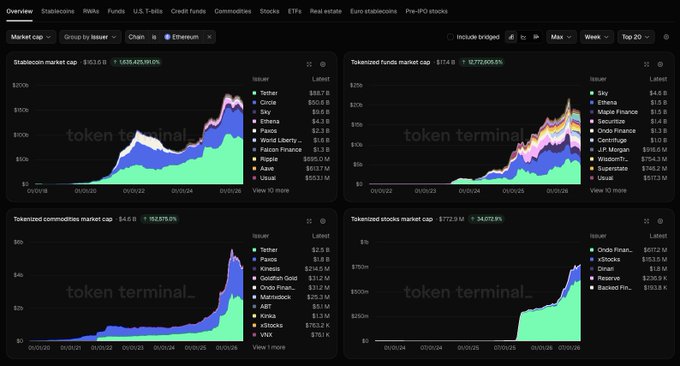Open the Week granularity dropdown
Screen dimensions: 680x366
click(x=597, y=37)
